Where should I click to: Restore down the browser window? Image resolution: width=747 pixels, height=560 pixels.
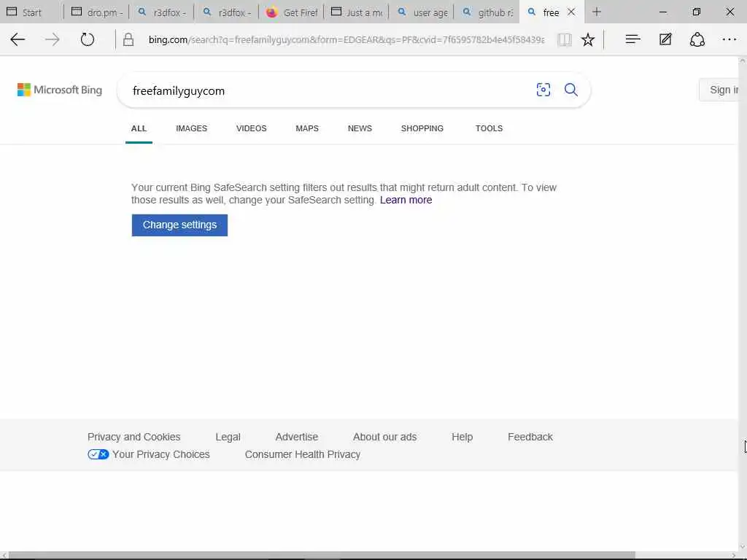click(x=696, y=12)
